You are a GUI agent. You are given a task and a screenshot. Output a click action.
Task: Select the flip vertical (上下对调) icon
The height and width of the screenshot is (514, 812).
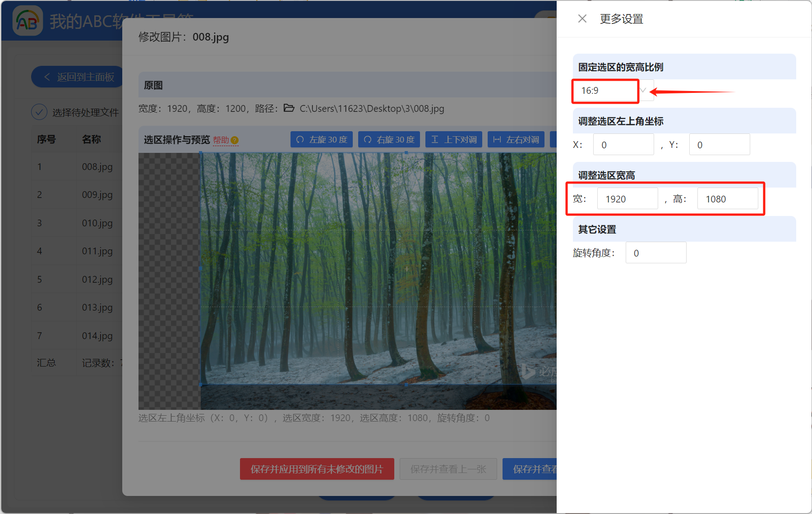pyautogui.click(x=434, y=139)
